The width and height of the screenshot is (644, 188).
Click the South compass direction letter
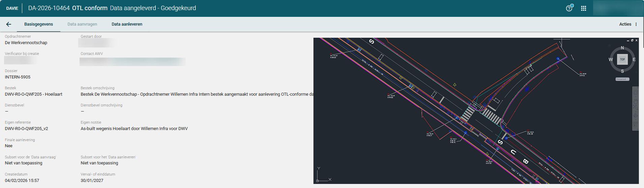[x=622, y=71]
